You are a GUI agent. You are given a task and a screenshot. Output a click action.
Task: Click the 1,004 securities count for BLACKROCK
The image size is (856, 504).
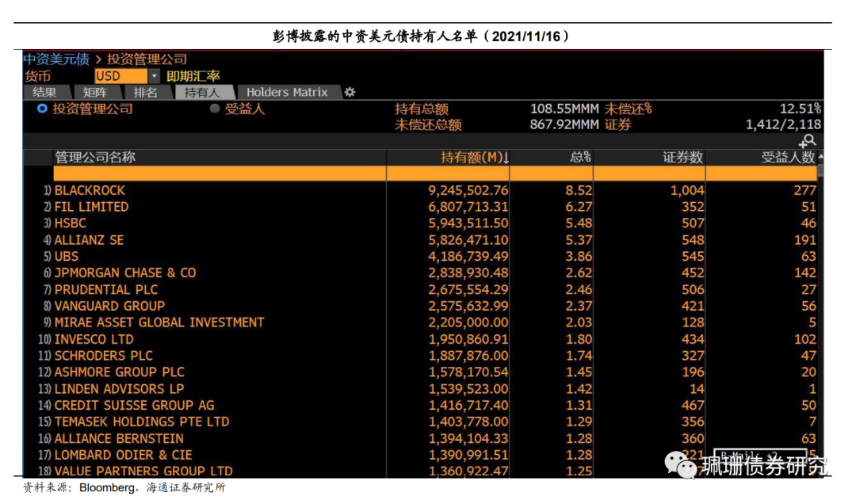686,190
